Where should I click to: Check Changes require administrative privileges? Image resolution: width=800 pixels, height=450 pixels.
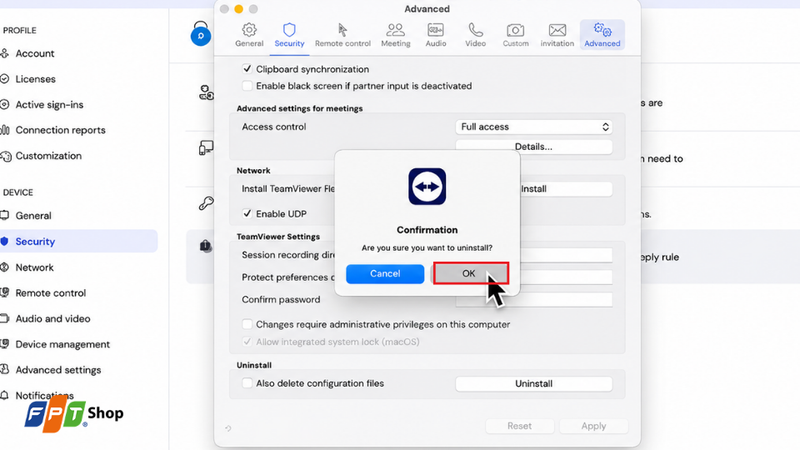pyautogui.click(x=247, y=324)
